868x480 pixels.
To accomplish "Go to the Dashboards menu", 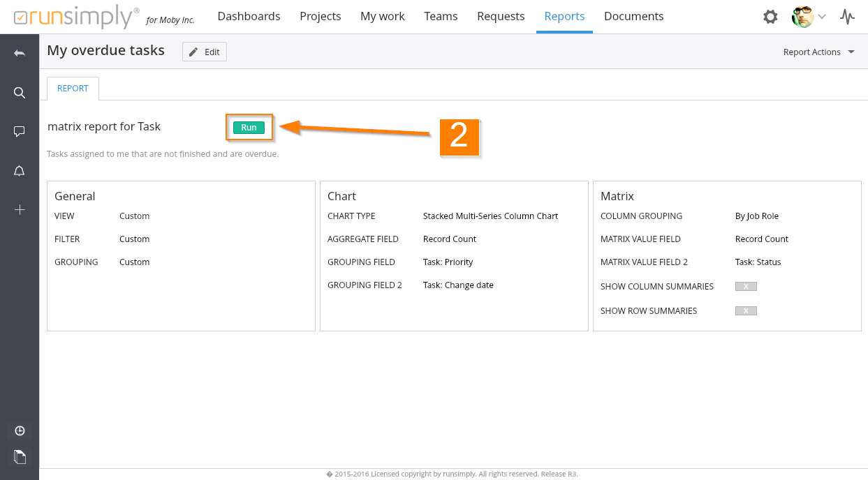I will point(249,16).
